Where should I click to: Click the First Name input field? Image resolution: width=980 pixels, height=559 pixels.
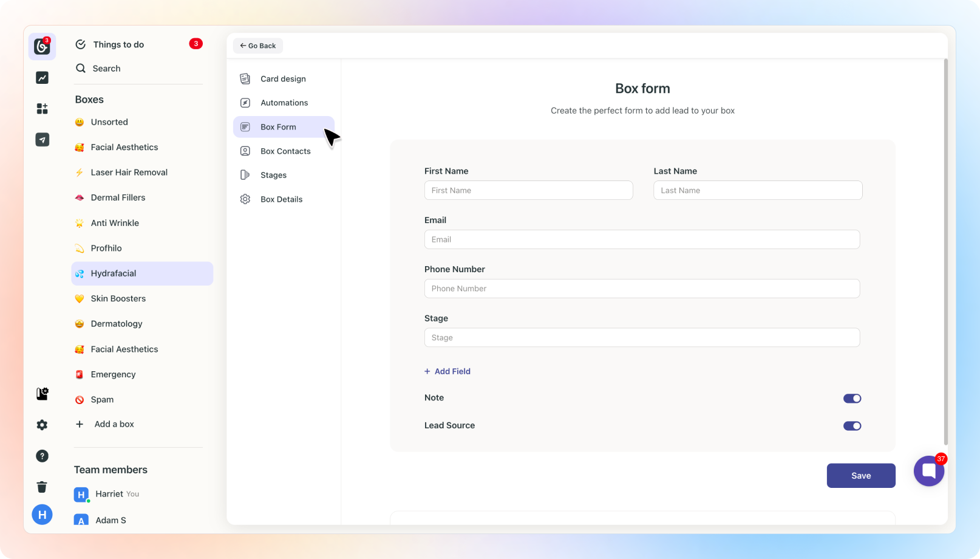(529, 190)
